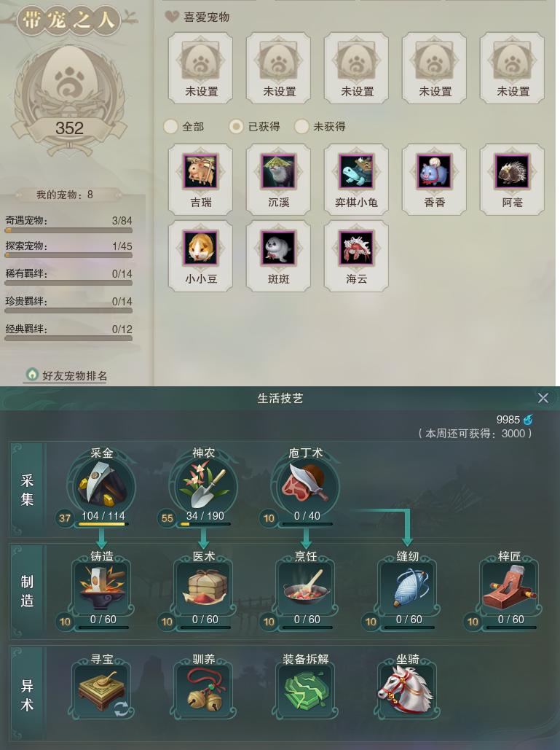The height and width of the screenshot is (750, 560).
Task: Select the 采金 mining skill icon
Action: point(102,486)
